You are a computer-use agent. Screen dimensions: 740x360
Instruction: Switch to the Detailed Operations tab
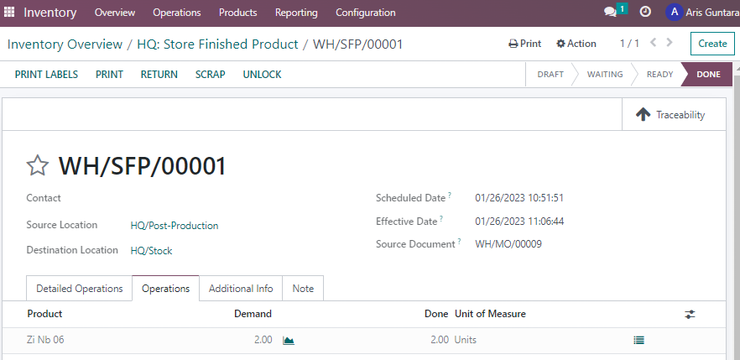click(x=79, y=288)
